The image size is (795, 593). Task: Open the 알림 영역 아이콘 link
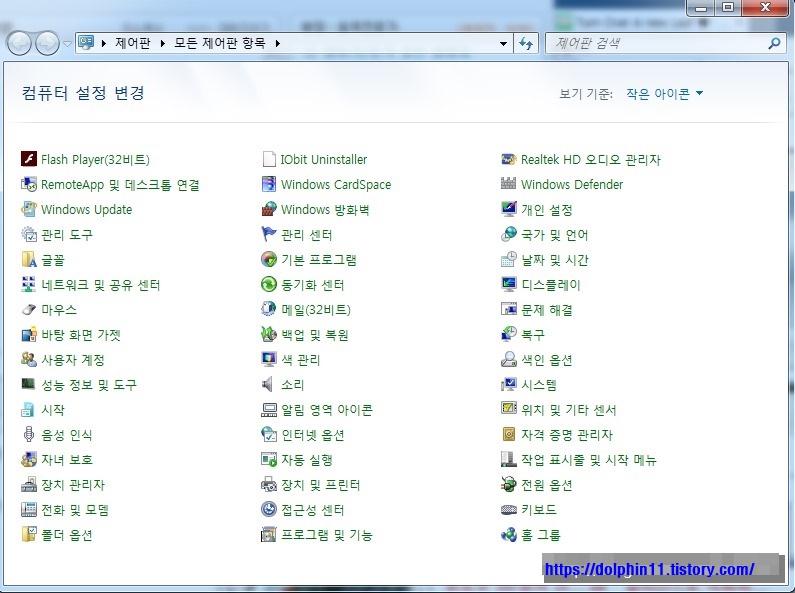tap(327, 410)
